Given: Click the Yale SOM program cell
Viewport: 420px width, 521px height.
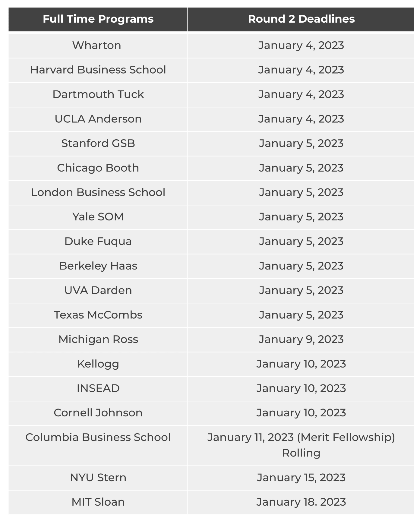Looking at the screenshot, I should [x=98, y=217].
